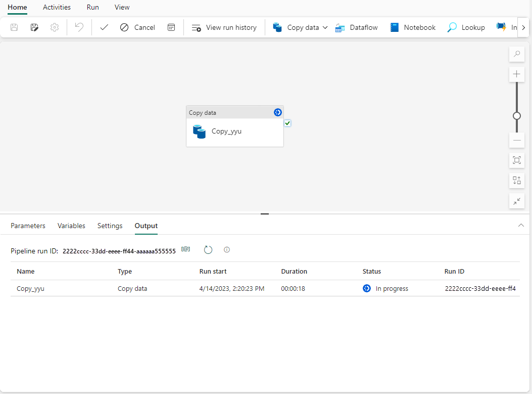
Task: Zoom out with the minus icon
Action: [517, 140]
